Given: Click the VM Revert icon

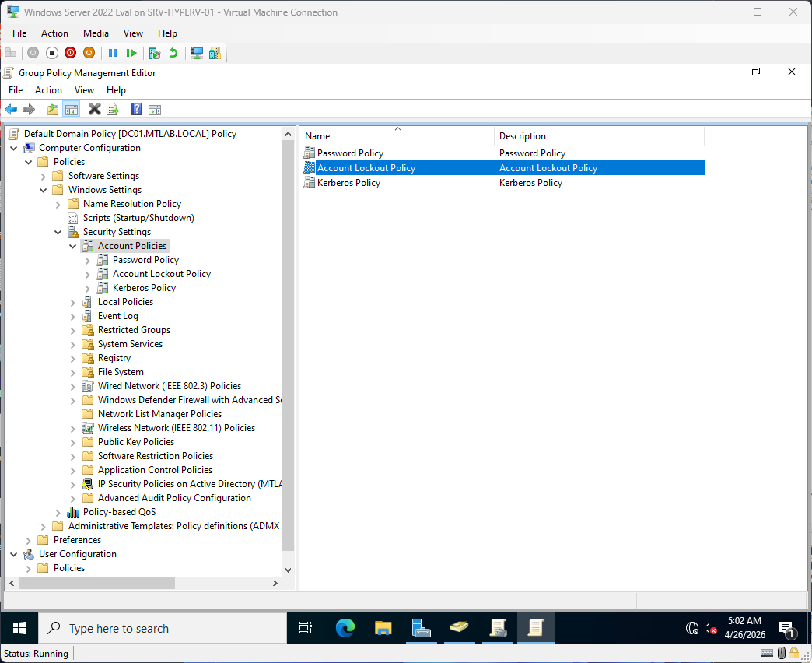Looking at the screenshot, I should [173, 53].
